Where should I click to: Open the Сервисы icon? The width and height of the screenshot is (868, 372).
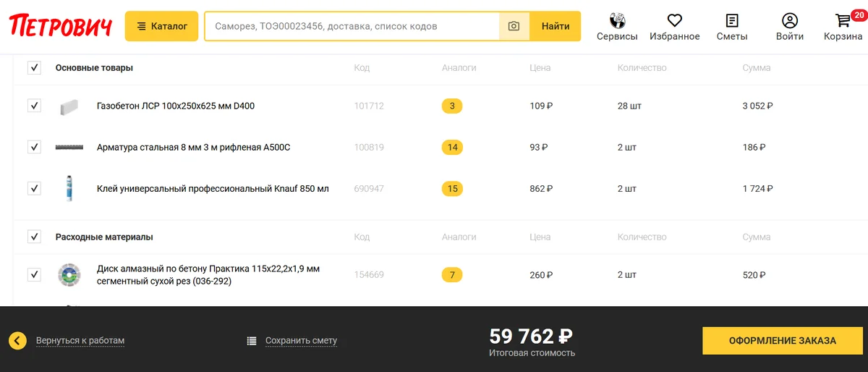pyautogui.click(x=617, y=20)
